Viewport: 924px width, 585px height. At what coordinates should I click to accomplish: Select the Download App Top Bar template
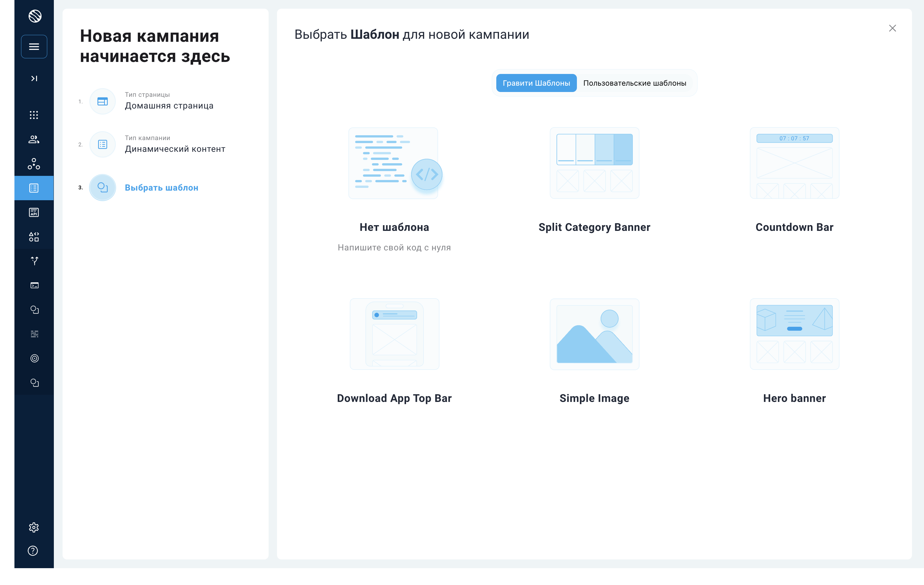(x=394, y=334)
